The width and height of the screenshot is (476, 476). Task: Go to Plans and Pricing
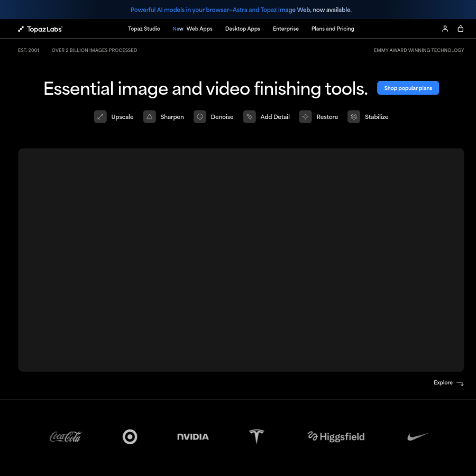[333, 29]
